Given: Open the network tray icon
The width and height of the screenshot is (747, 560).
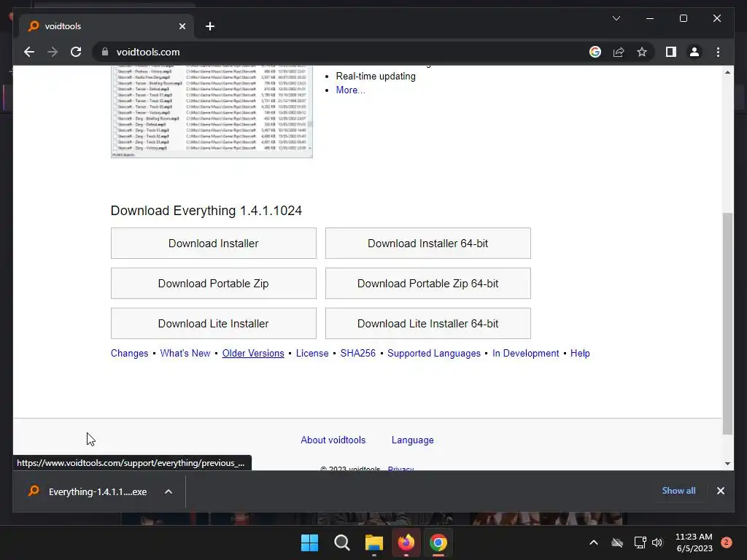Looking at the screenshot, I should 640,542.
